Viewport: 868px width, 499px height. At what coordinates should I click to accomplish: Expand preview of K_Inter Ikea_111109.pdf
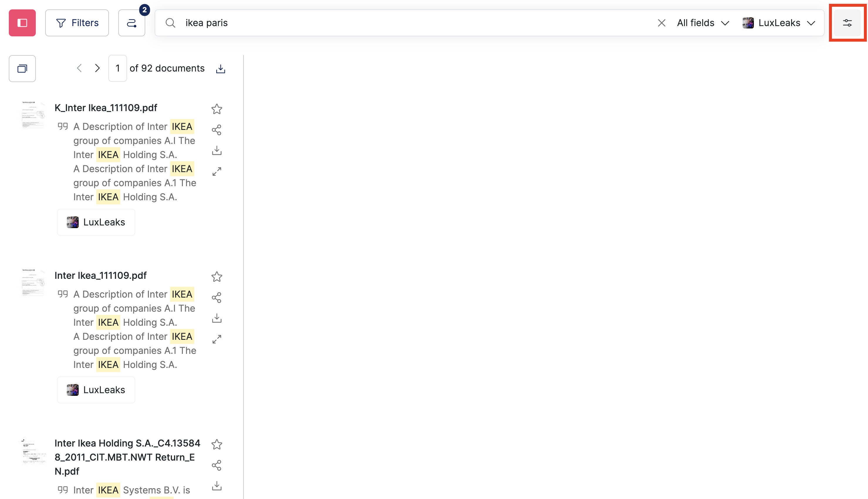pos(217,171)
